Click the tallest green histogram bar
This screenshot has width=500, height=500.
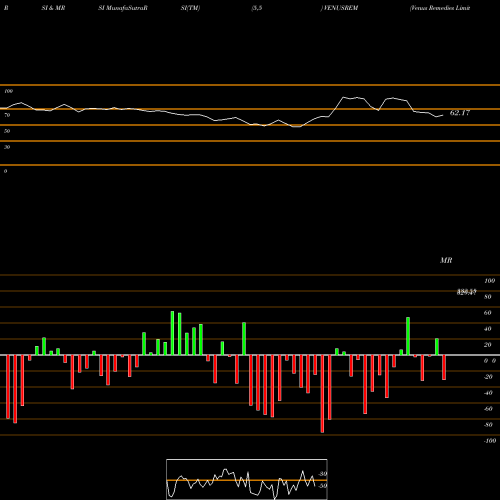(x=172, y=333)
